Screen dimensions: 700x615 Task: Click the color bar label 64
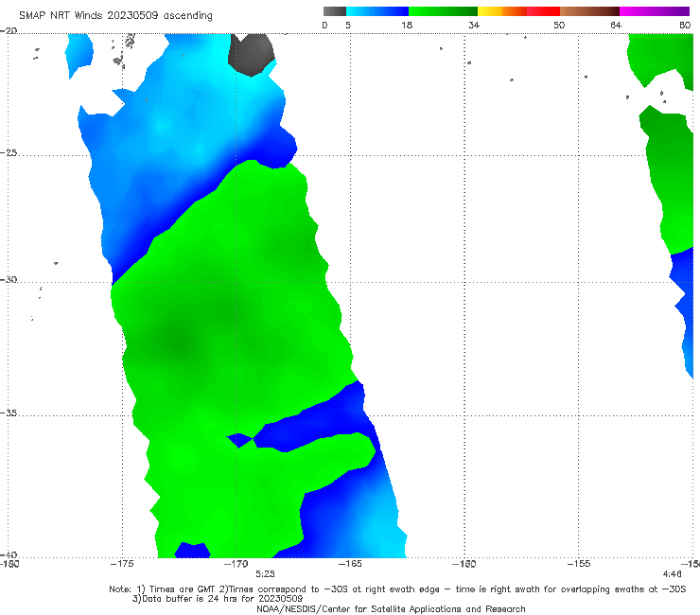(x=616, y=26)
